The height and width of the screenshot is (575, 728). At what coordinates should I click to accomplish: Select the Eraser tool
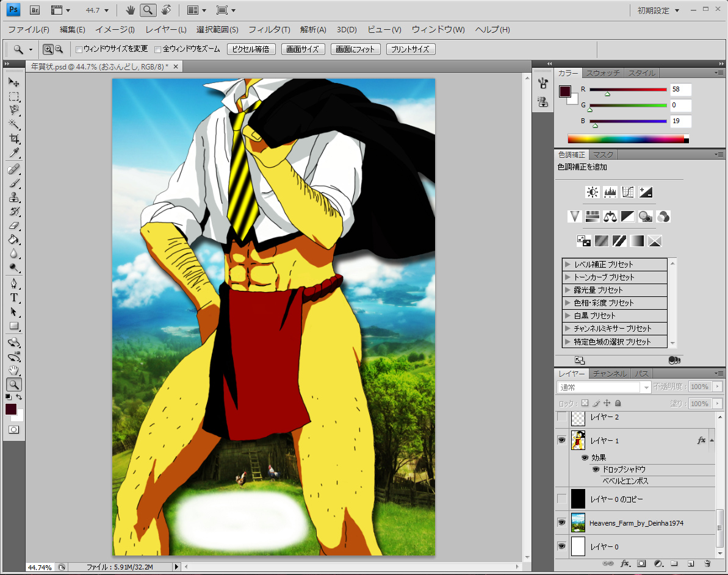coord(14,226)
